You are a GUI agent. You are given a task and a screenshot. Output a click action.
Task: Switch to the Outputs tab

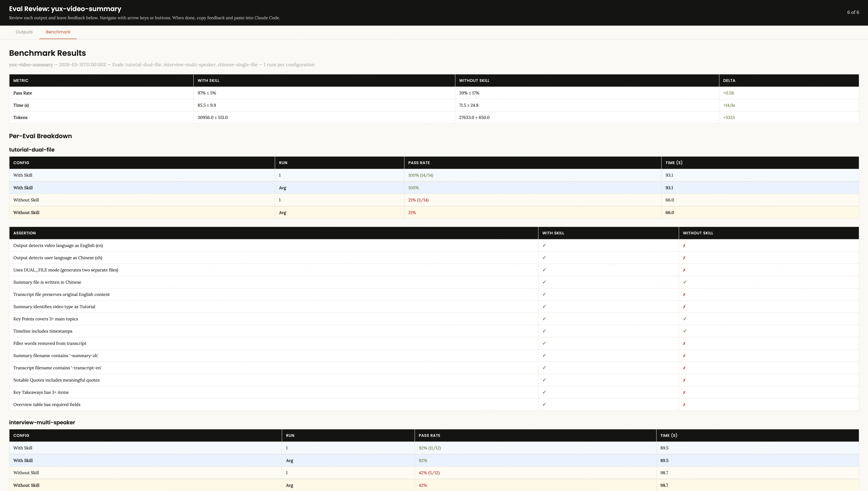click(24, 32)
